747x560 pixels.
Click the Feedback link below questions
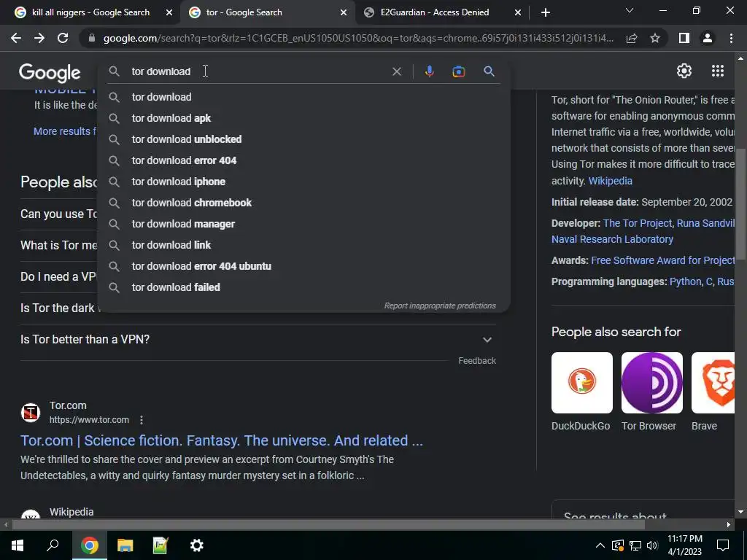477,361
